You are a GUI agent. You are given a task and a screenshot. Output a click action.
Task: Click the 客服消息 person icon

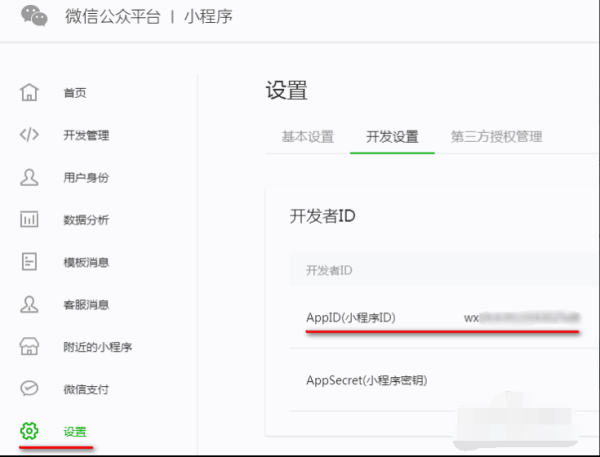pyautogui.click(x=29, y=304)
